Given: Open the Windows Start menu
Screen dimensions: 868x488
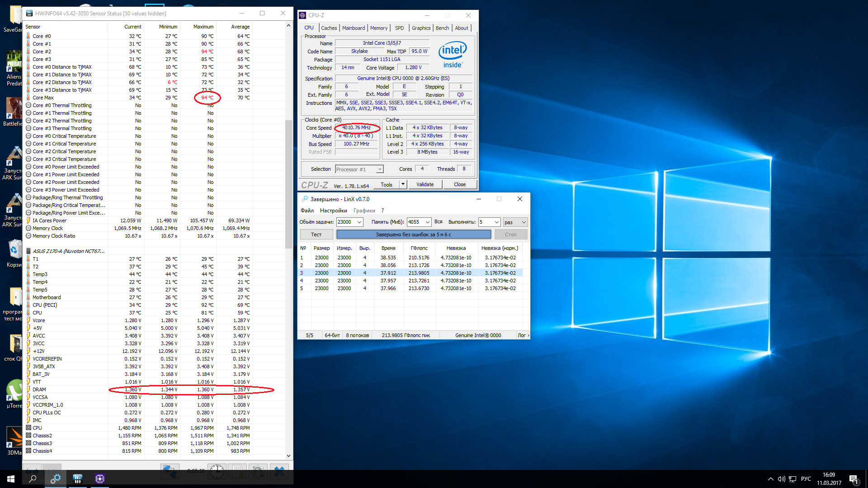Looking at the screenshot, I should [11, 479].
